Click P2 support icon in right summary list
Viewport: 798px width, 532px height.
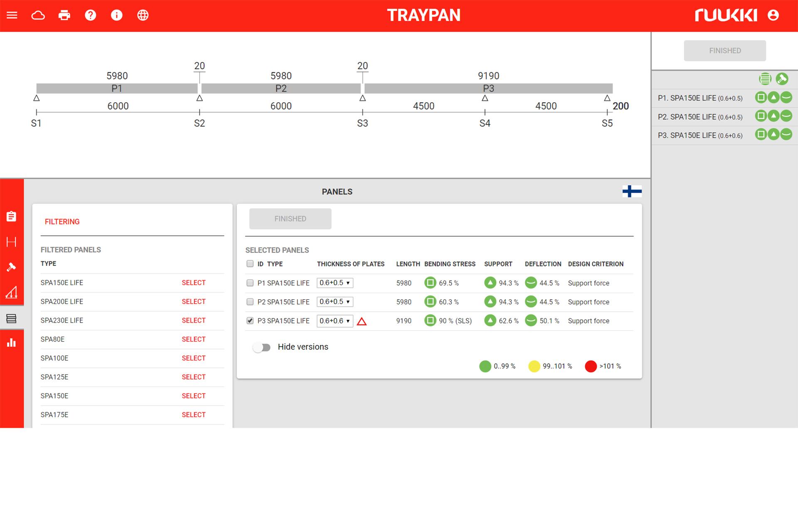tap(773, 116)
